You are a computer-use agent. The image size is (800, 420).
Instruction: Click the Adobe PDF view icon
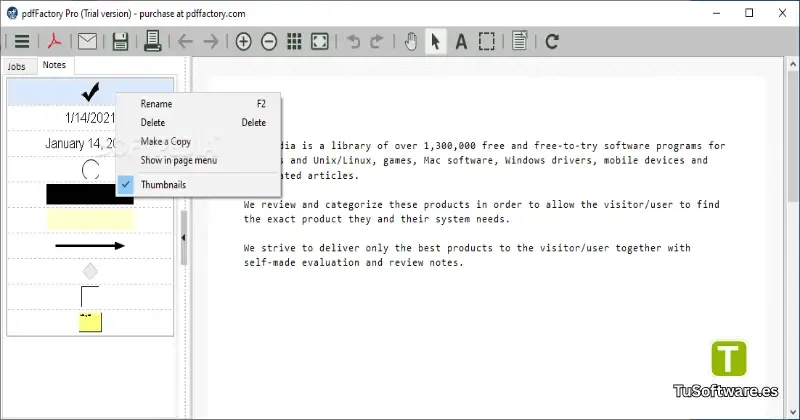[55, 41]
